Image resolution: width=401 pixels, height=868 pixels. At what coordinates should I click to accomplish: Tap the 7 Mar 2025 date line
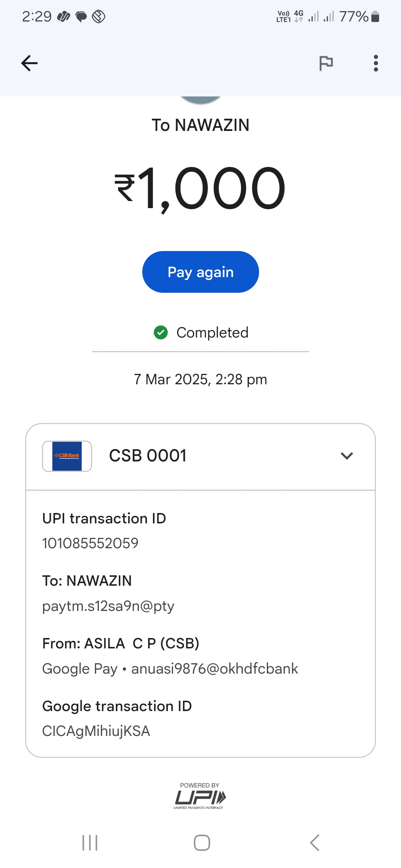(x=200, y=379)
